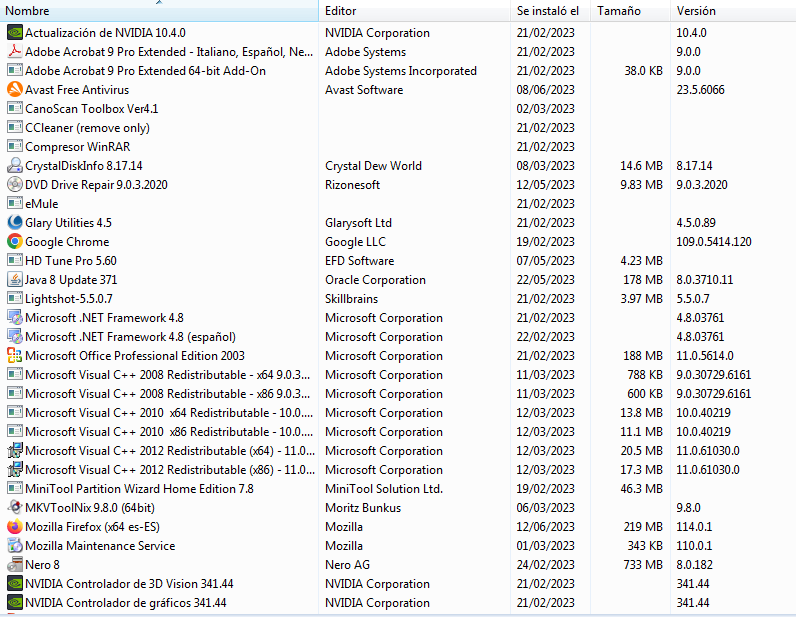Click the CCleaner (remove only) icon
This screenshot has height=617, width=796.
pyautogui.click(x=15, y=127)
